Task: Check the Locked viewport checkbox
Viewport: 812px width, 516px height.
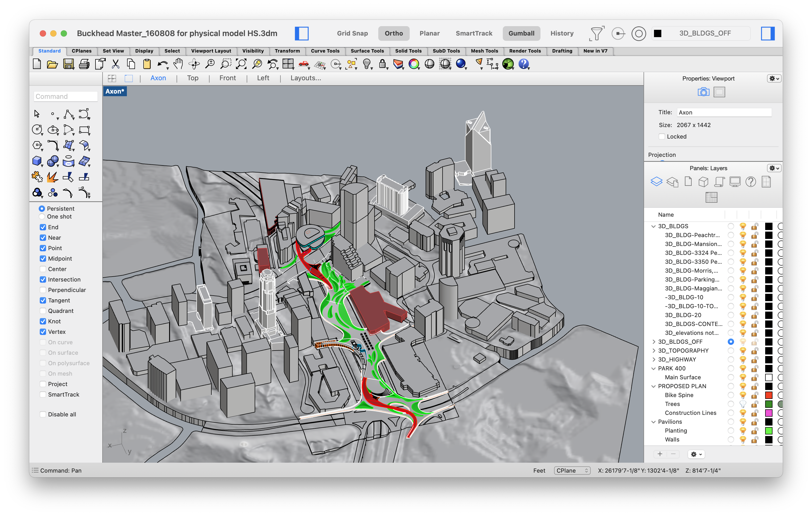Action: pos(662,136)
